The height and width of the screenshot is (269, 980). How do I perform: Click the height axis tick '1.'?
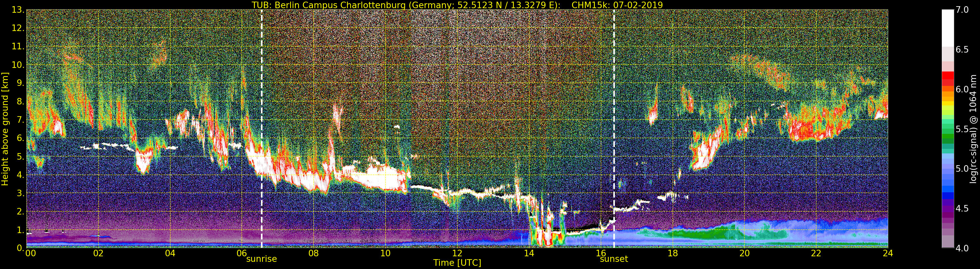click(21, 229)
